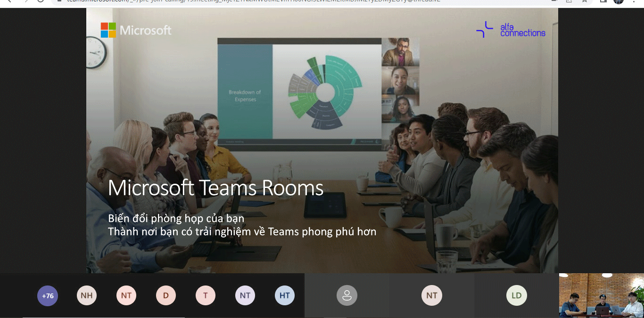Click the 'Thành nơi bạn có trải nghiệm' line
This screenshot has height=318, width=644.
click(242, 232)
